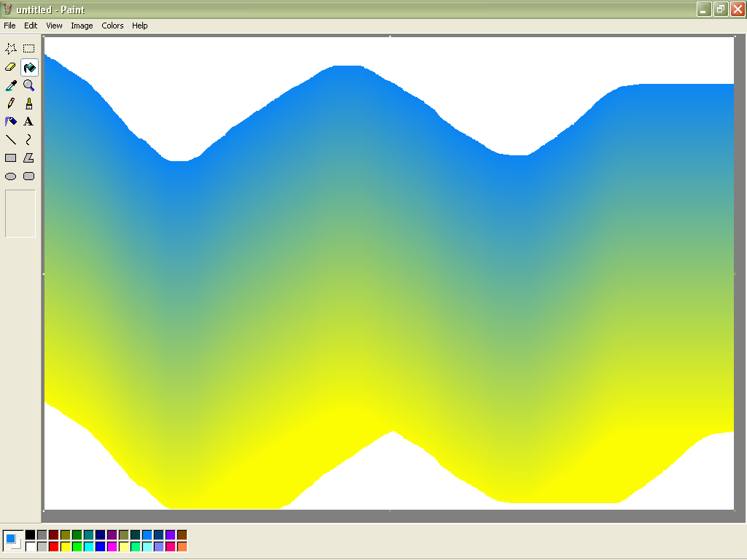Open the Image menu

(x=82, y=26)
